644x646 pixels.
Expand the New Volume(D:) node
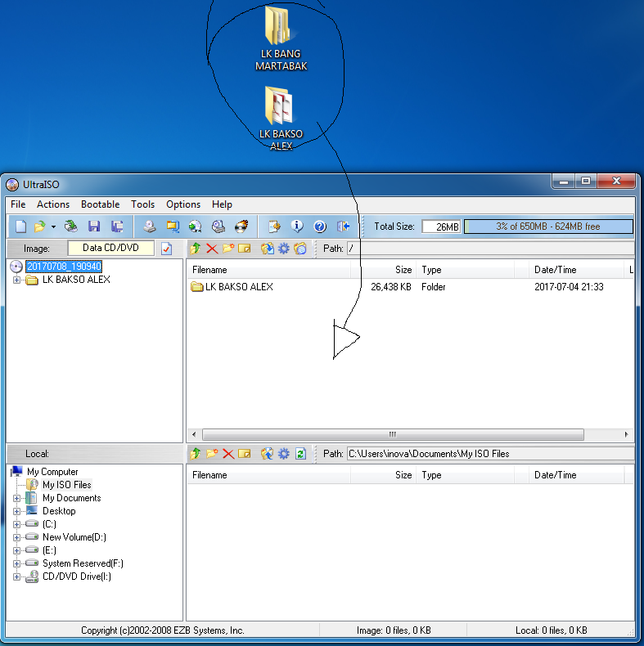tap(16, 537)
